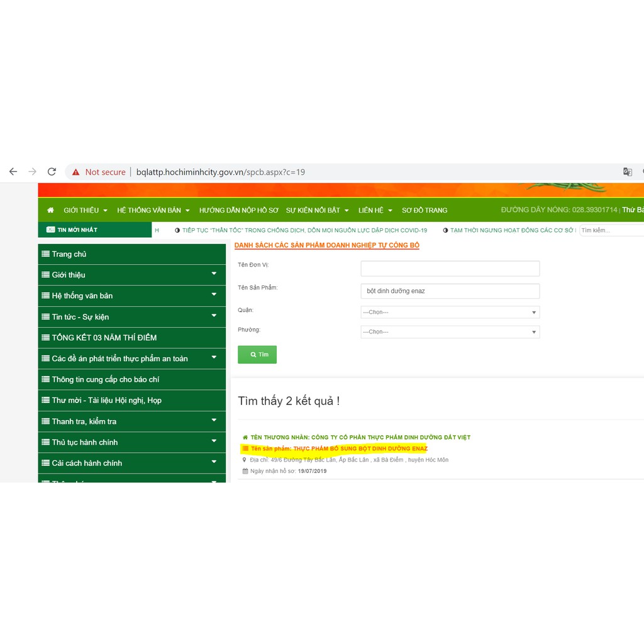
Task: Click the Tên Sản Phẩm input field
Action: pyautogui.click(x=450, y=291)
